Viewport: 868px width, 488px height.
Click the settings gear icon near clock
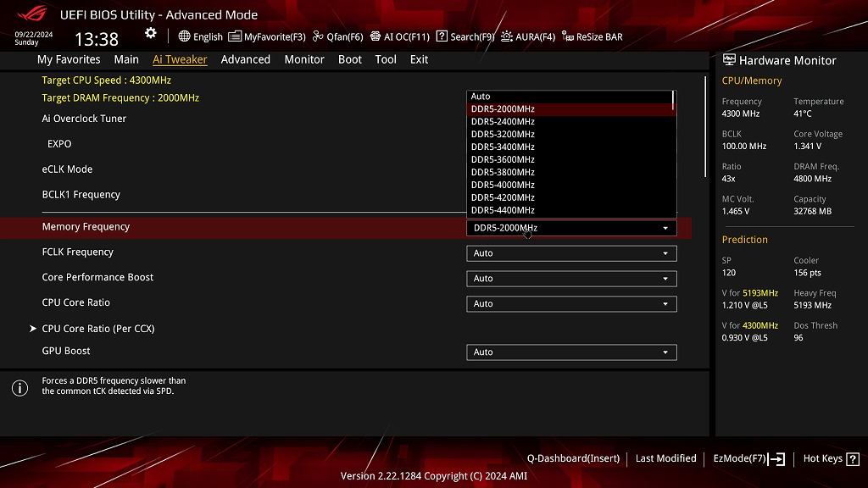pos(151,33)
